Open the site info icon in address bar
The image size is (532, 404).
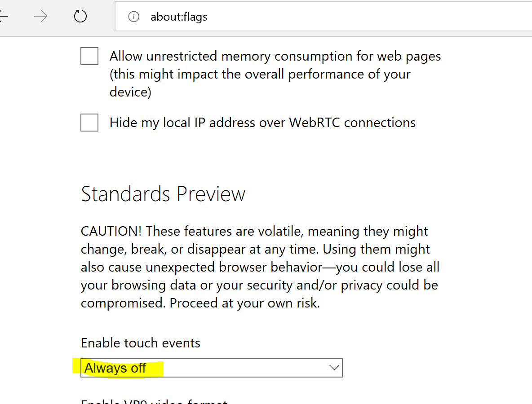click(x=133, y=17)
